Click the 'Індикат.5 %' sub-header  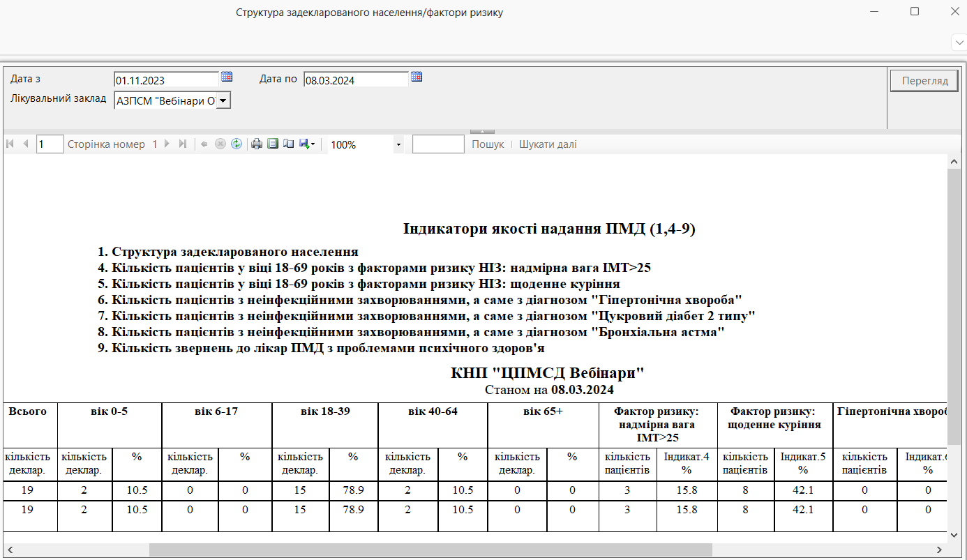(x=803, y=463)
